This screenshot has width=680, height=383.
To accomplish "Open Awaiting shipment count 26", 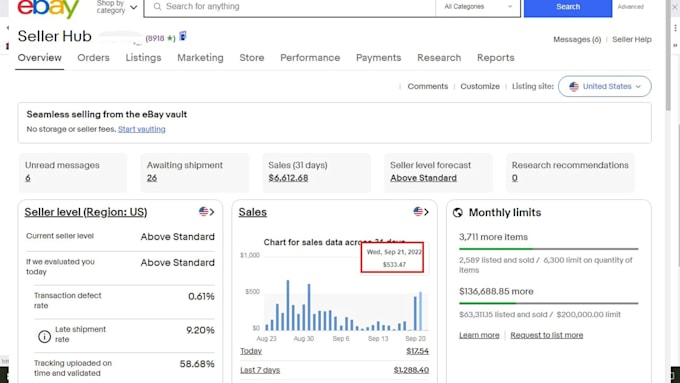I will (152, 178).
